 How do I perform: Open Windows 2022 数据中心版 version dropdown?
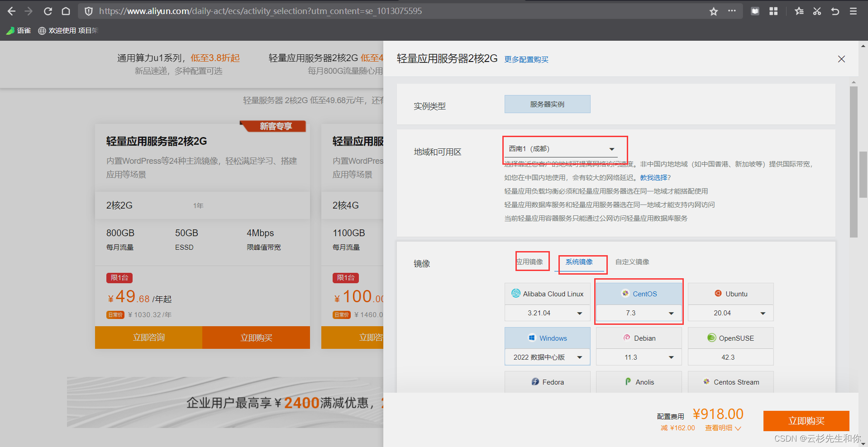click(548, 357)
